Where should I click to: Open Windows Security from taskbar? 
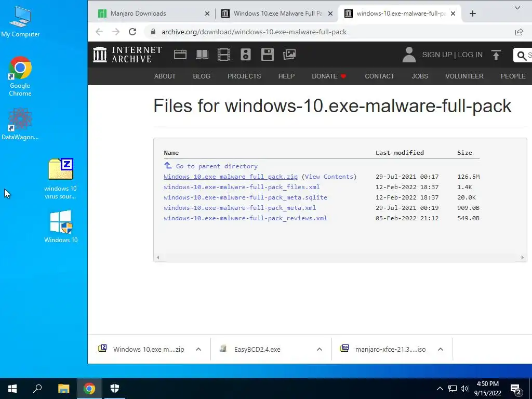coord(115,389)
